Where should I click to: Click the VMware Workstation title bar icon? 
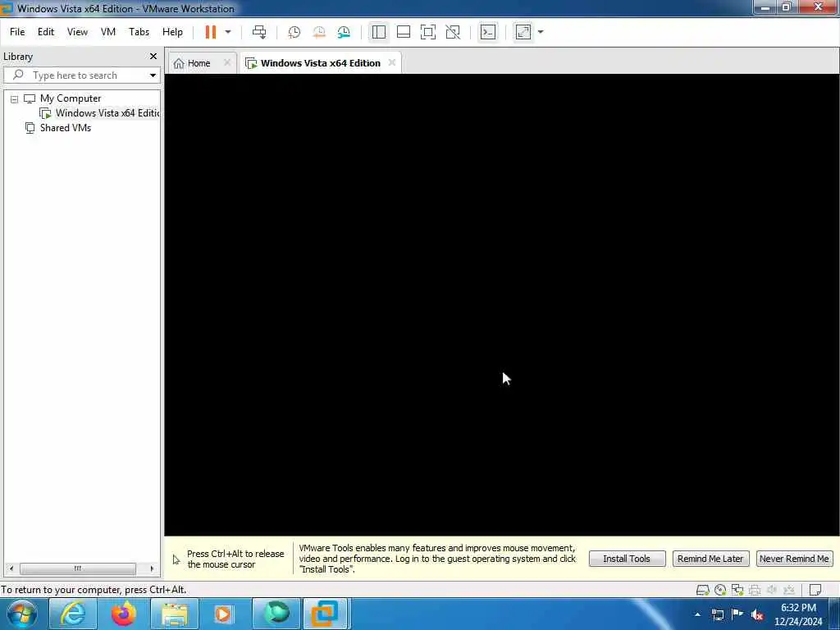pos(7,8)
